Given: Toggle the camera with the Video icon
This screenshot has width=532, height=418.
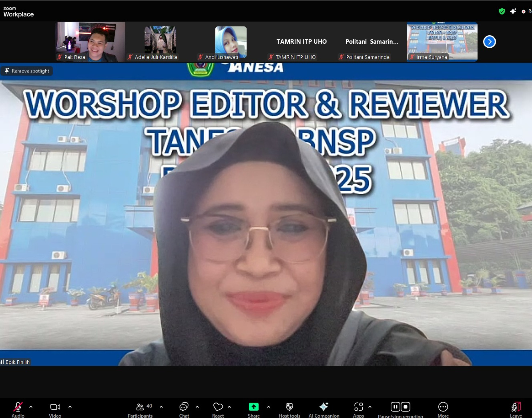Looking at the screenshot, I should [x=55, y=407].
